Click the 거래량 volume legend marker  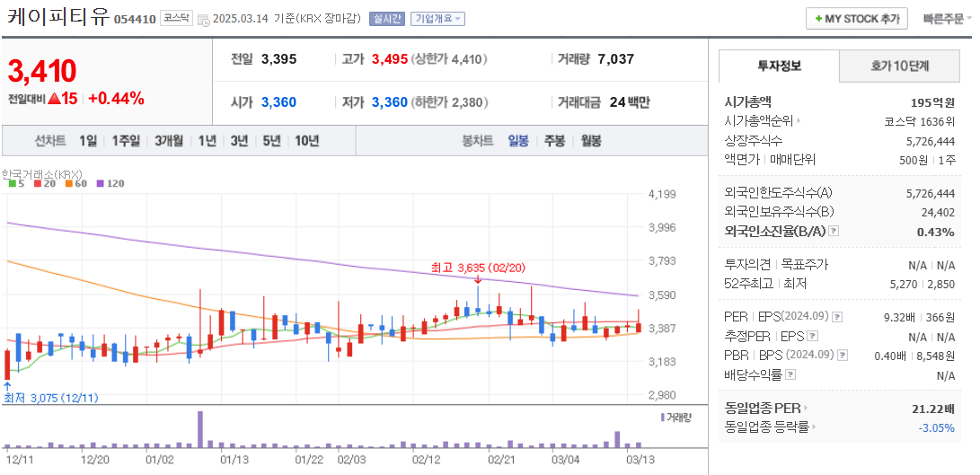(x=663, y=417)
